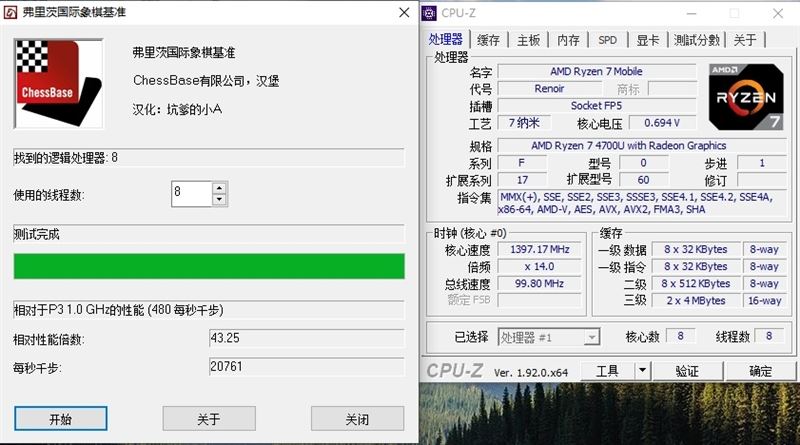Viewport: 800px width, 445px height.
Task: Click the green benchmark progress bar
Action: pos(209,266)
